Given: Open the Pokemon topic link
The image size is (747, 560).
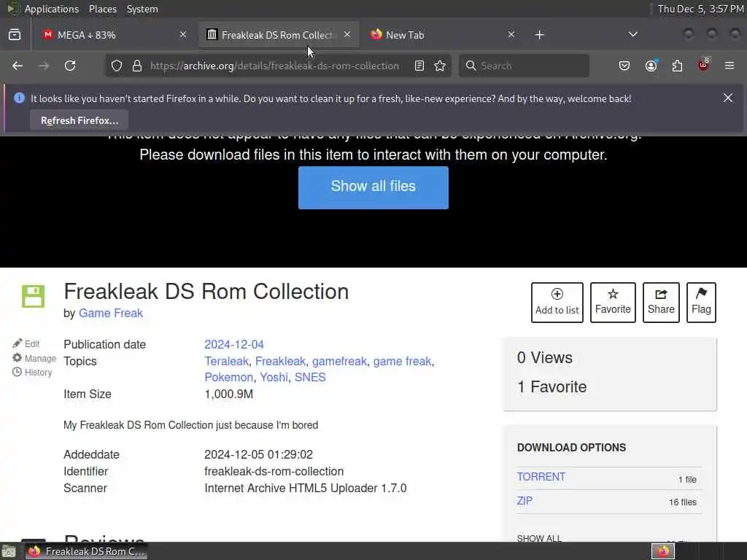Looking at the screenshot, I should click(228, 377).
